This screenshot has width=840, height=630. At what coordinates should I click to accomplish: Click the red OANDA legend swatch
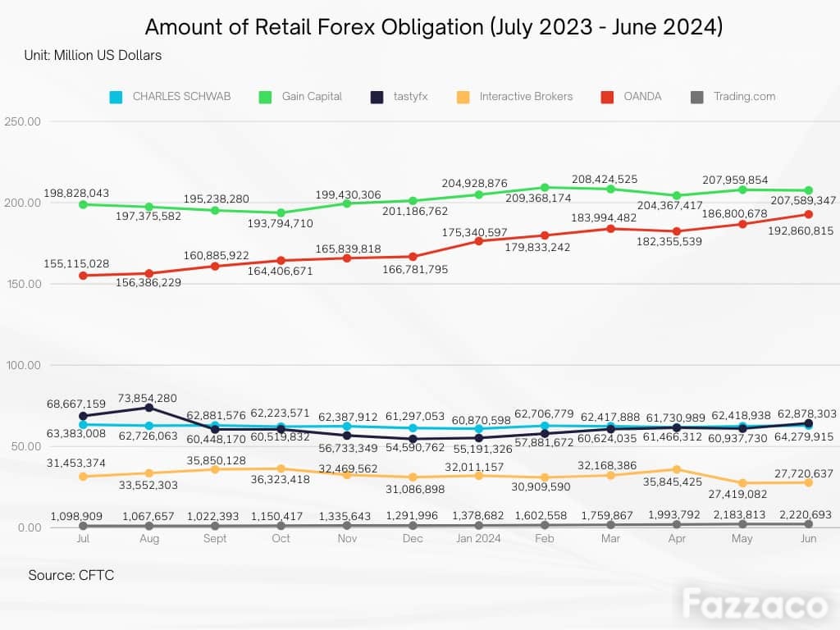[607, 97]
